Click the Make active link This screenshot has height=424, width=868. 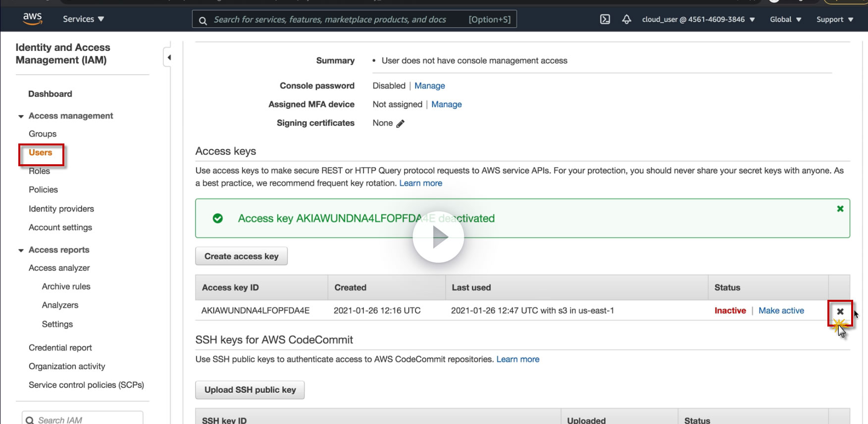tap(781, 311)
